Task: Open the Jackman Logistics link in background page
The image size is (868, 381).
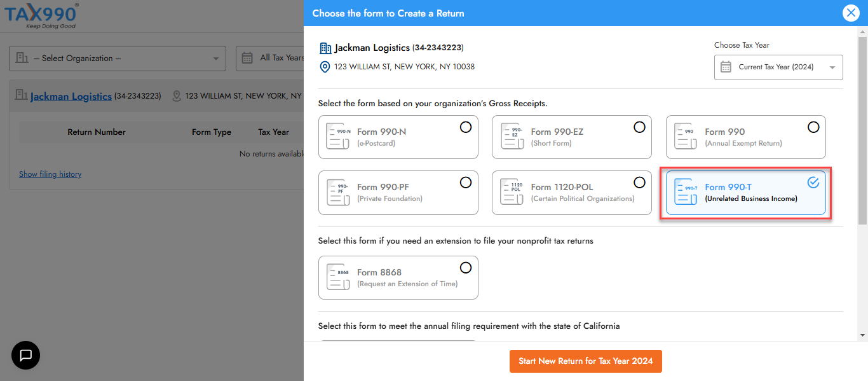Action: tap(71, 96)
